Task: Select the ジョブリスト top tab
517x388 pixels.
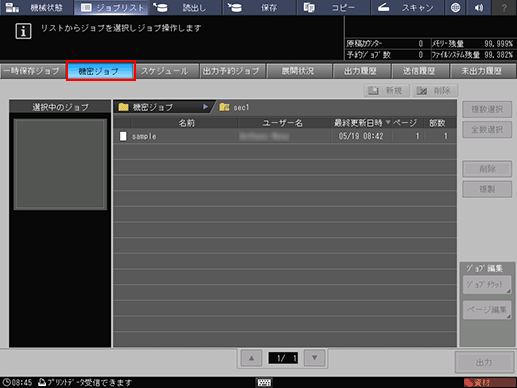Action: 111,7
